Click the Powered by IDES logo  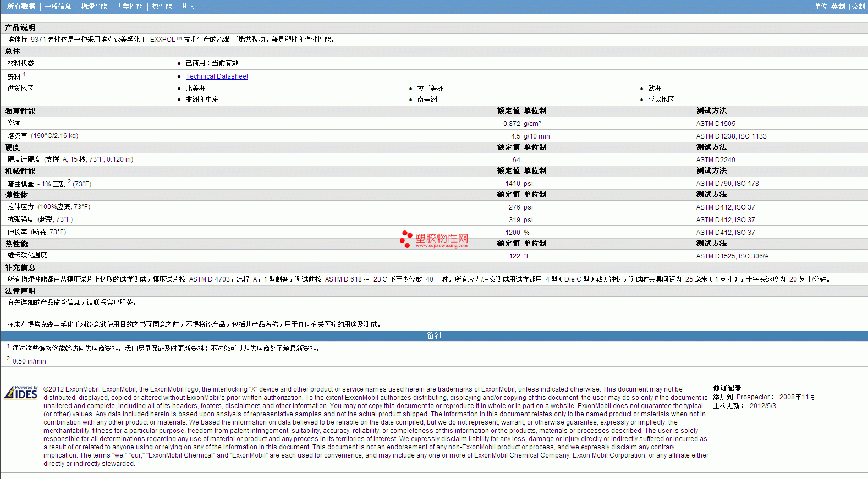[x=21, y=392]
